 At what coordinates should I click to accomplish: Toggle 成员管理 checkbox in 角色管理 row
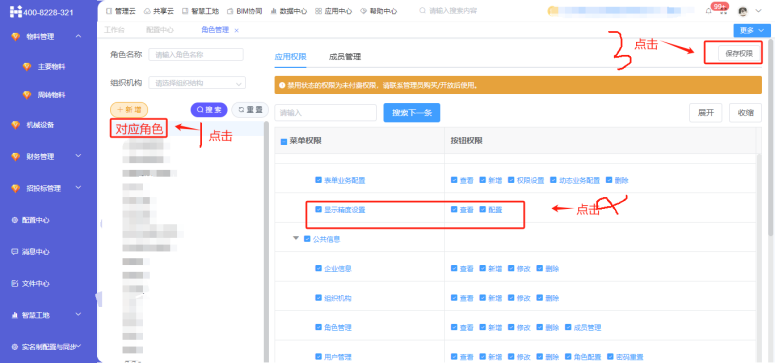568,327
